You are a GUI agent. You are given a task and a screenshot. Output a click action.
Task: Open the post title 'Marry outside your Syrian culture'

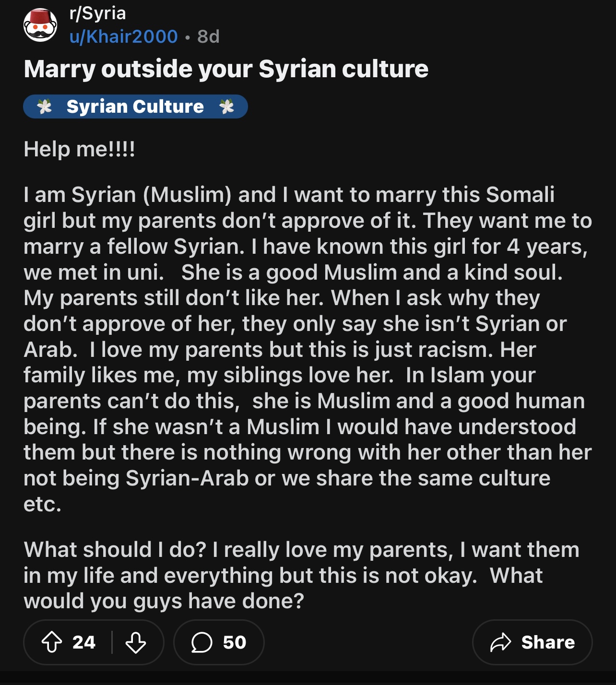point(226,69)
